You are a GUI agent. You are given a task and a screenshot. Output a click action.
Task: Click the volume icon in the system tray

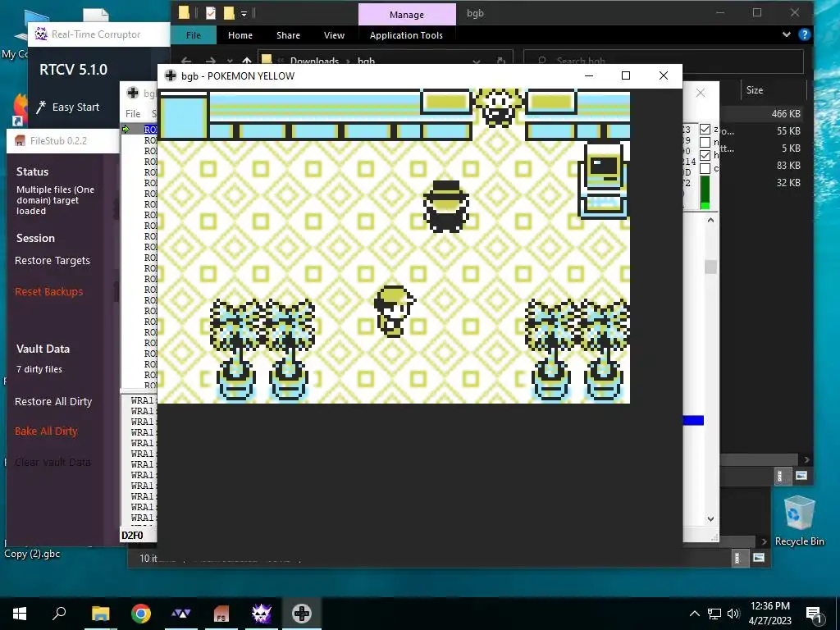click(x=733, y=614)
